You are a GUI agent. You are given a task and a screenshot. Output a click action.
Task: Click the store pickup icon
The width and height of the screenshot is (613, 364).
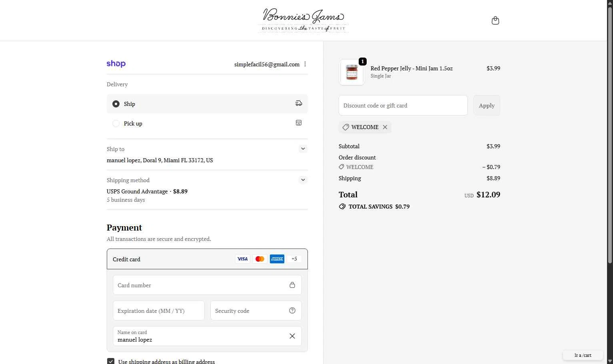pos(299,123)
